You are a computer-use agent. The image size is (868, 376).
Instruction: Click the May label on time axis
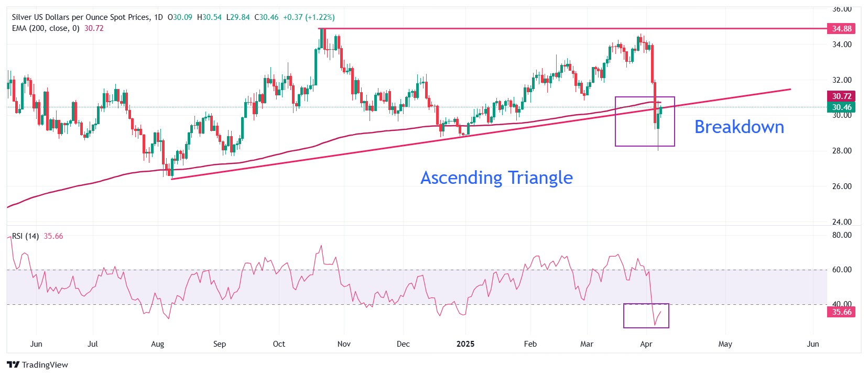(x=725, y=344)
